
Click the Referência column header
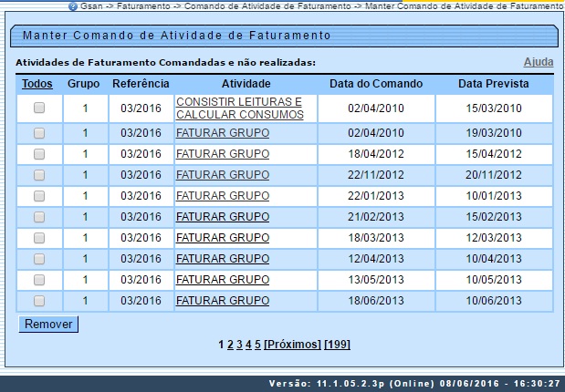pos(141,84)
